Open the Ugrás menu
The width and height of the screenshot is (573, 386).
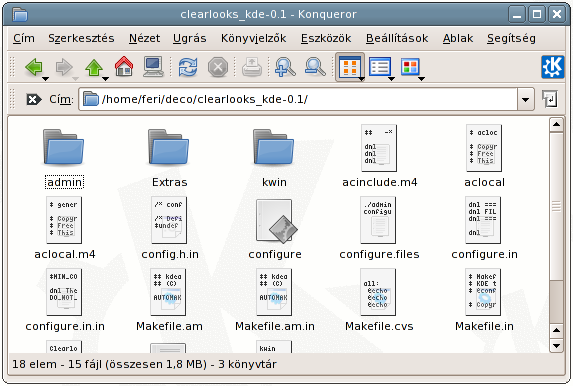point(190,38)
